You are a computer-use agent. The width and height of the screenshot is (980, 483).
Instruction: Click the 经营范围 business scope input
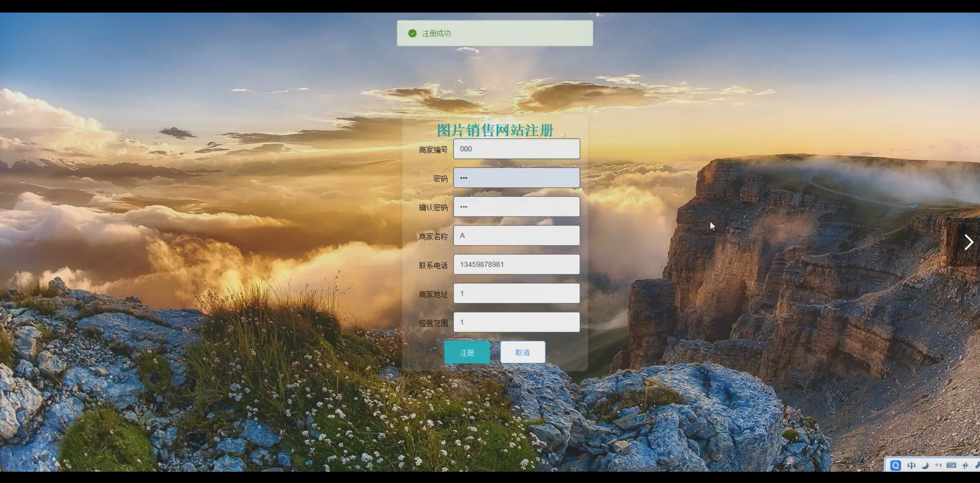(x=516, y=322)
